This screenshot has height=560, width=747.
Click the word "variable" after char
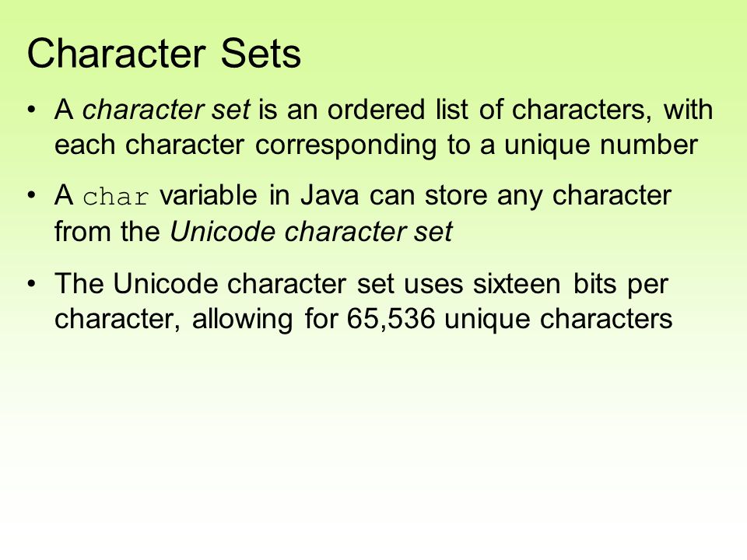pyautogui.click(x=209, y=196)
